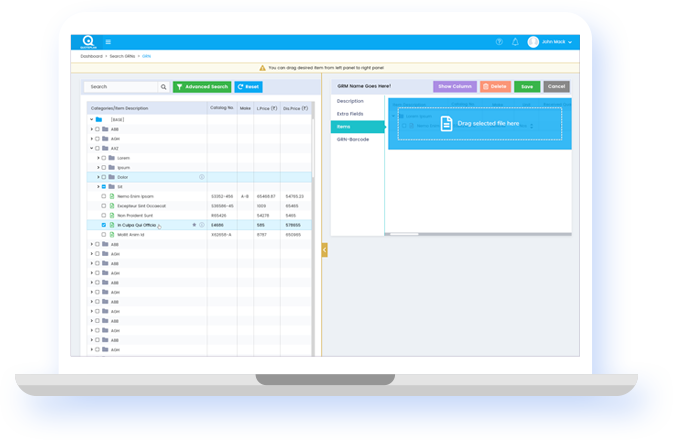The image size is (673, 440).
Task: Check the Non Proident Sunt item
Action: pyautogui.click(x=104, y=215)
